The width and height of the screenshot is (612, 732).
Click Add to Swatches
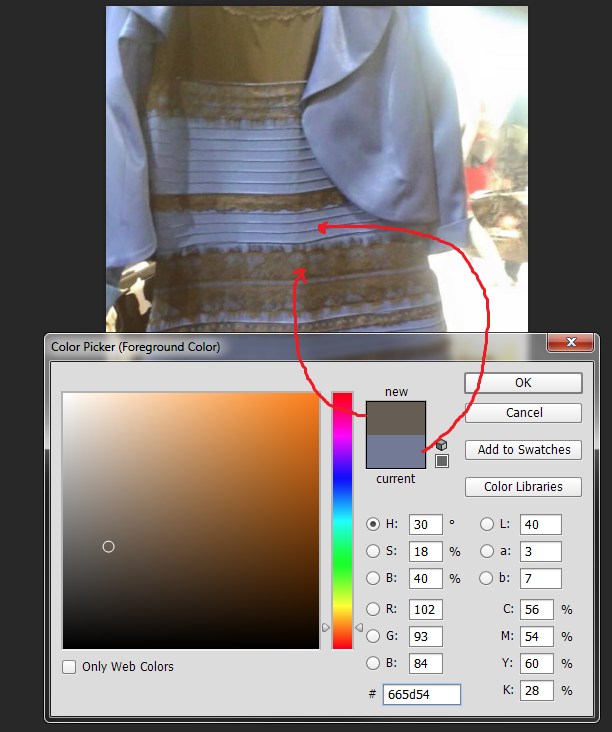pyautogui.click(x=523, y=450)
